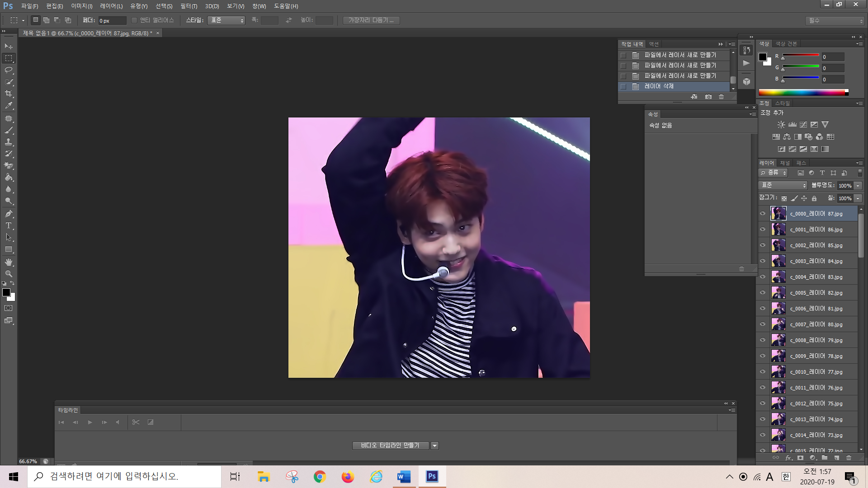Viewport: 868px width, 488px height.
Task: Toggle checkbox beside 레이어 삭제 history state
Action: [623, 86]
